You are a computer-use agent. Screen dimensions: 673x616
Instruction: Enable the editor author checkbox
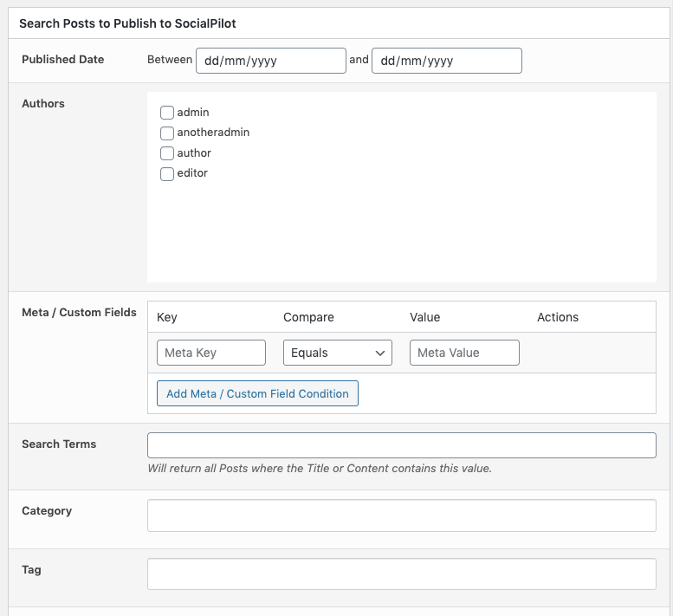pyautogui.click(x=167, y=174)
